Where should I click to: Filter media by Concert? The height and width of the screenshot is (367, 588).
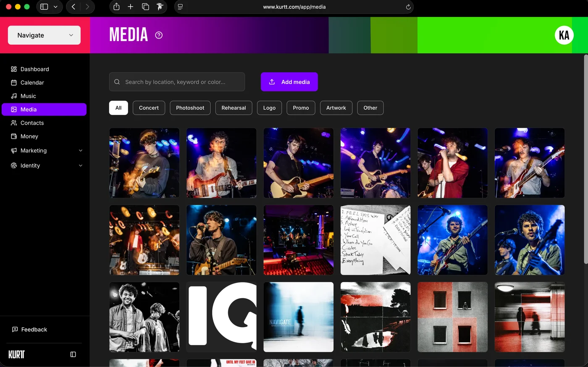pyautogui.click(x=149, y=108)
